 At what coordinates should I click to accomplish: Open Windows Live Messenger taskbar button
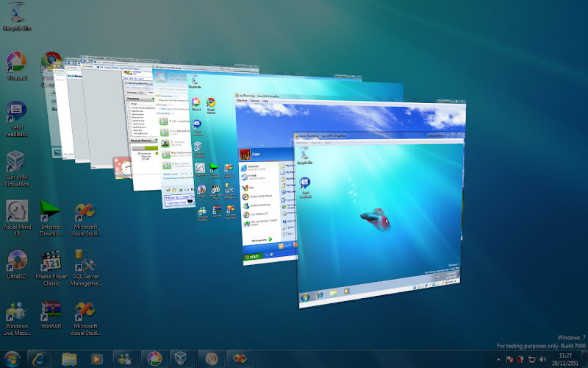125,359
